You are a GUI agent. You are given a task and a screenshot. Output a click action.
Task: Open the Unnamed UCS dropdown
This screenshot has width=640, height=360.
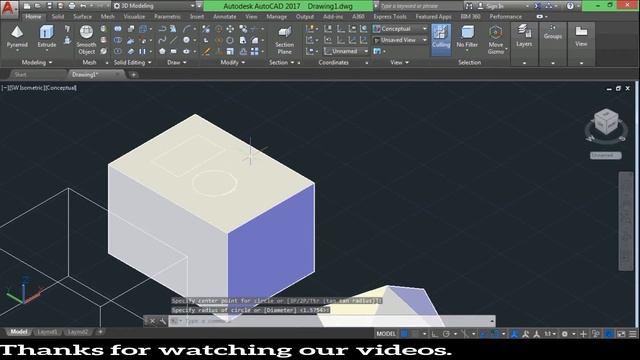click(346, 51)
